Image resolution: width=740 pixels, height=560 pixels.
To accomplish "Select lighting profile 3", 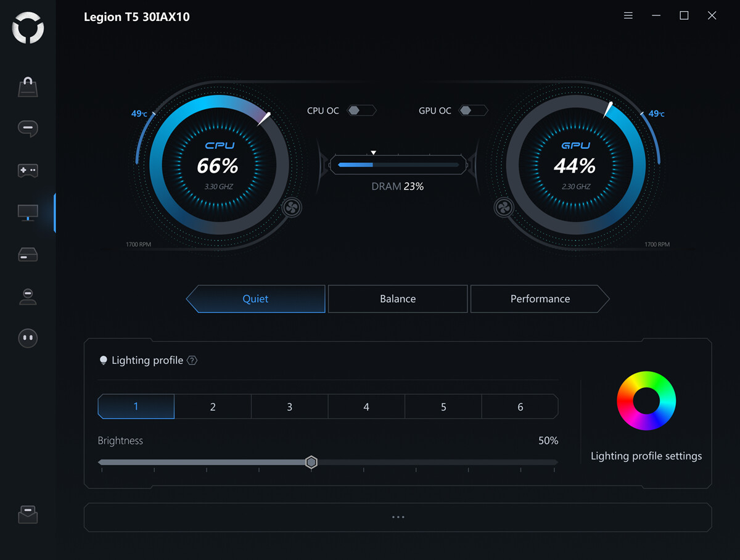I will (289, 407).
